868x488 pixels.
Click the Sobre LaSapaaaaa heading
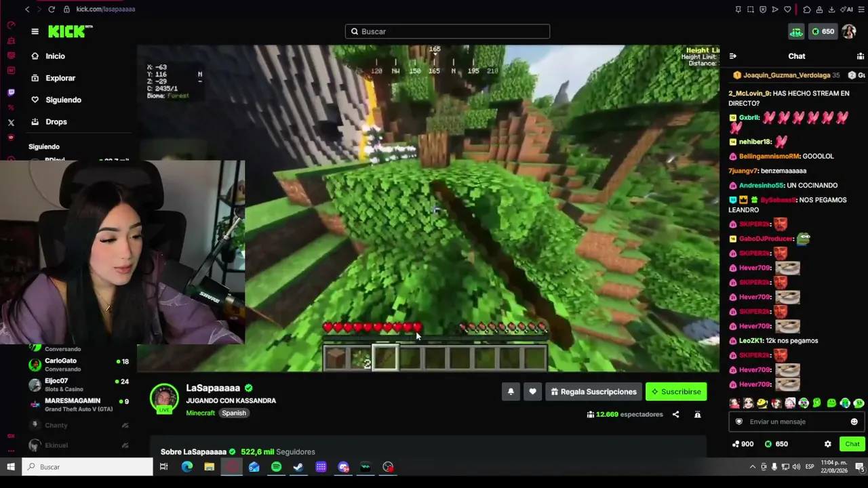193,452
